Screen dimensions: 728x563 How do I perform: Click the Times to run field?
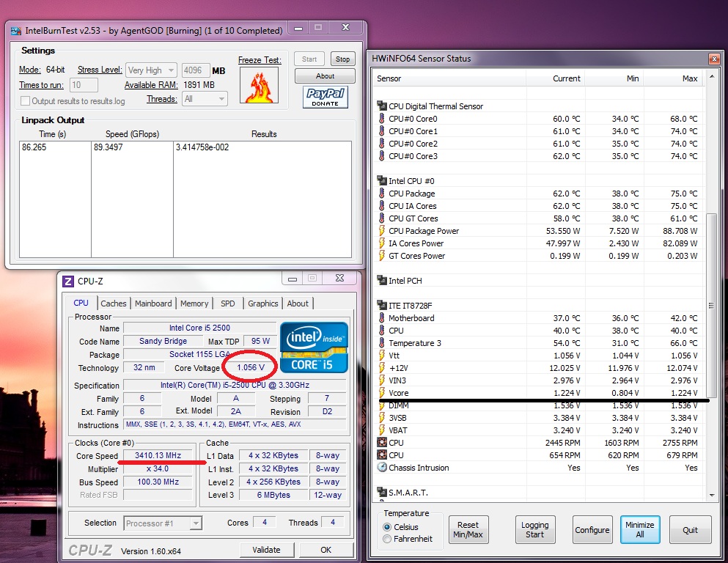point(84,85)
